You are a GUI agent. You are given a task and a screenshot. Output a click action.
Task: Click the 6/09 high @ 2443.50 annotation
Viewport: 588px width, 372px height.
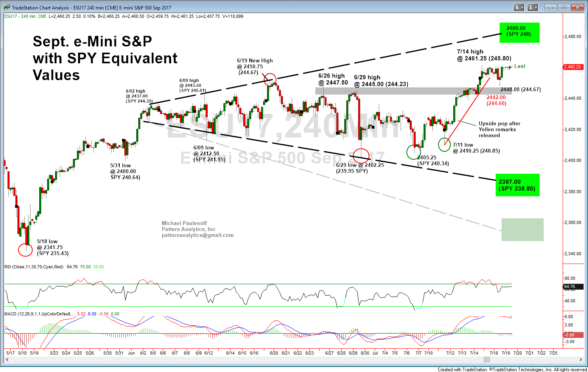(x=193, y=85)
